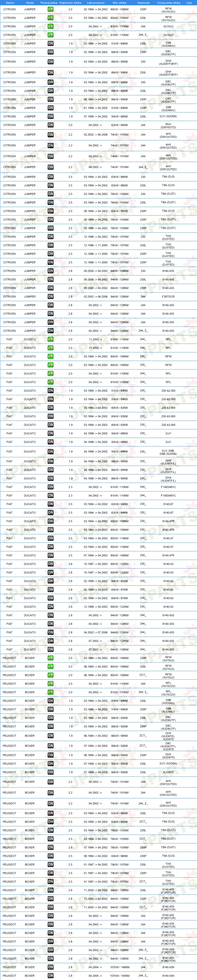This screenshot has height=980, width=197.
Task: Click the ON icon in Fiat Ducato 04.2002 -> 07.2006 row
Action: pos(50,632)
